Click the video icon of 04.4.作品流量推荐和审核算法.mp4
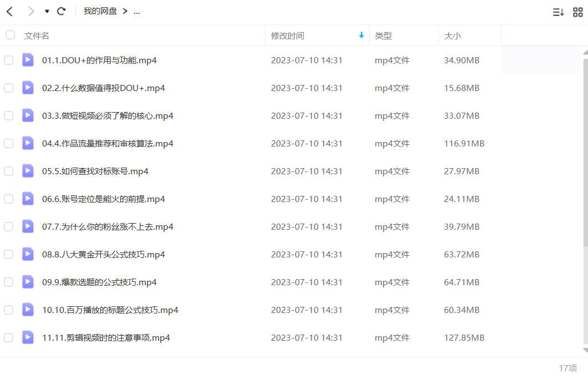This screenshot has height=379, width=588. [x=28, y=143]
